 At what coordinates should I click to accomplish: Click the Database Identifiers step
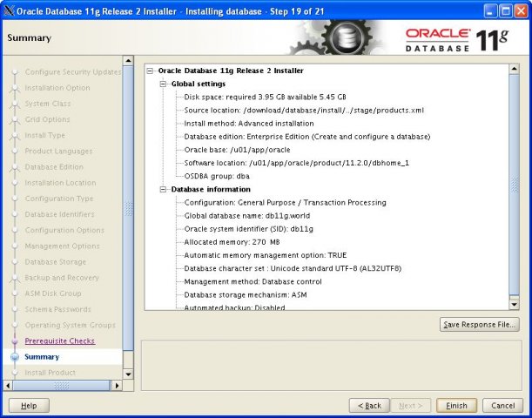click(59, 214)
